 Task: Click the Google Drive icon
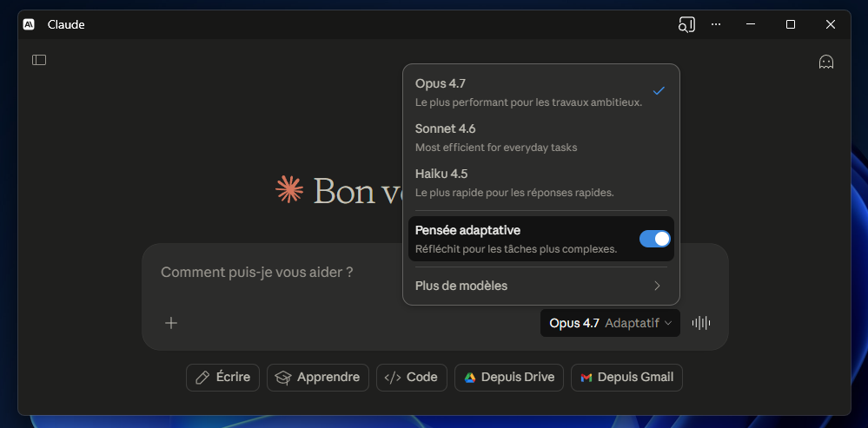pyautogui.click(x=470, y=378)
